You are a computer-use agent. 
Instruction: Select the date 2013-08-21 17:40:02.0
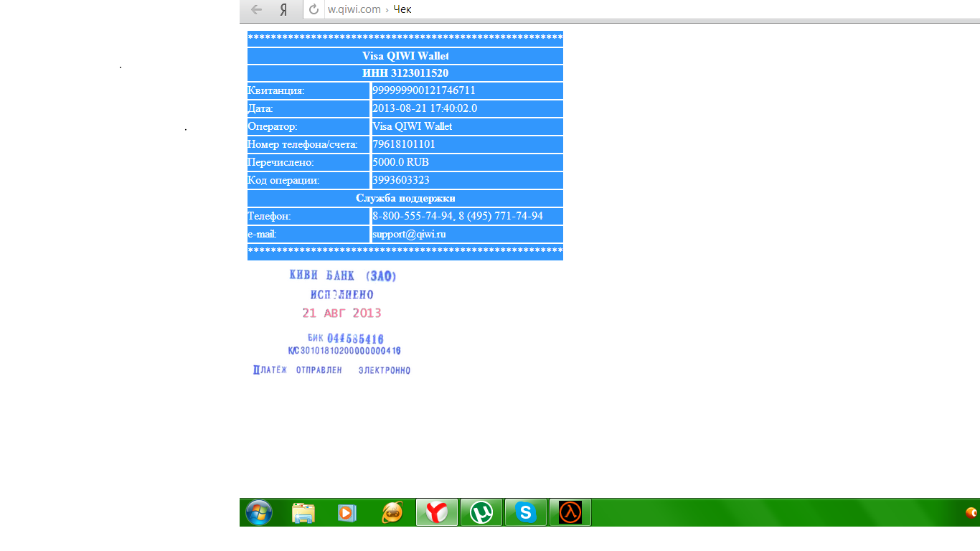tap(425, 108)
